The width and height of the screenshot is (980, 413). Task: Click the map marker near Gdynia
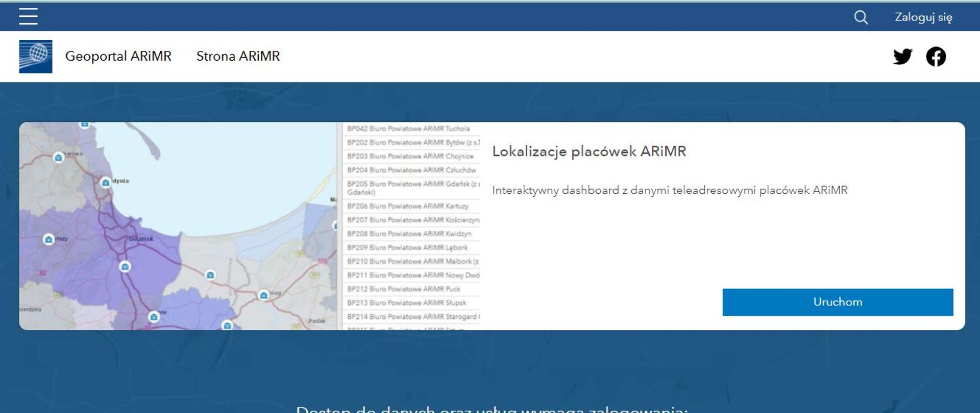[x=106, y=183]
